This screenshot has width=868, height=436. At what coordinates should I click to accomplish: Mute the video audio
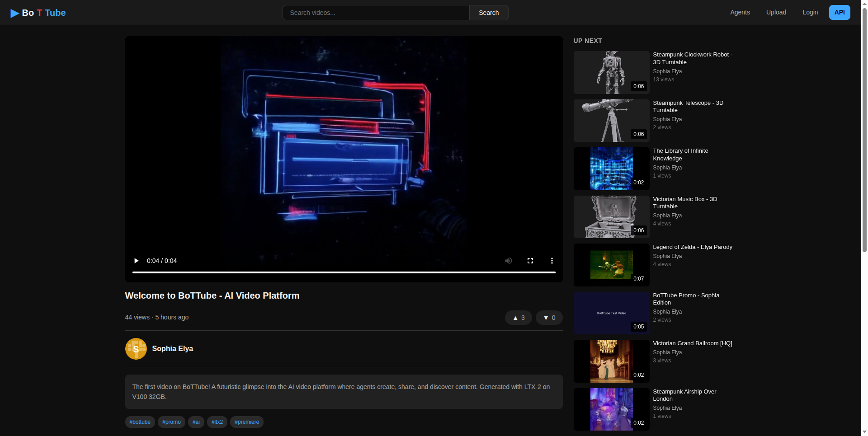pyautogui.click(x=508, y=261)
